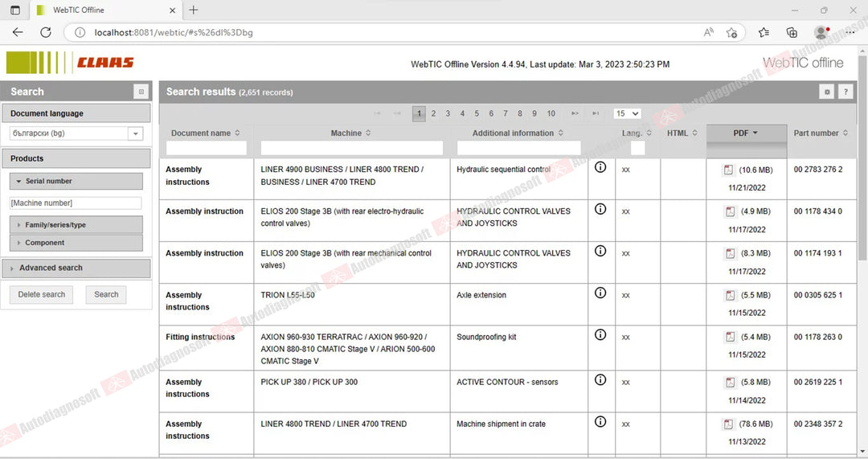Go to results page 8
Viewport: 868px width, 459px height.
[x=520, y=113]
